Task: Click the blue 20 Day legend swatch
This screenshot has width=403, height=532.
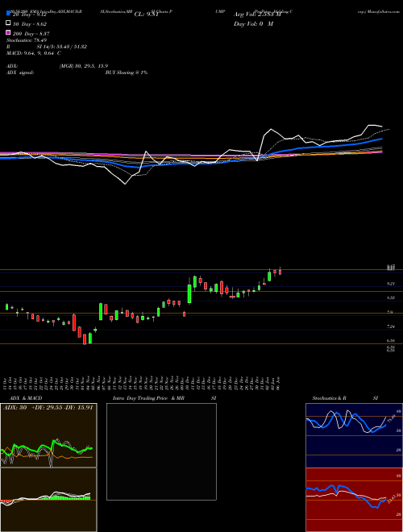Action: (x=8, y=14)
